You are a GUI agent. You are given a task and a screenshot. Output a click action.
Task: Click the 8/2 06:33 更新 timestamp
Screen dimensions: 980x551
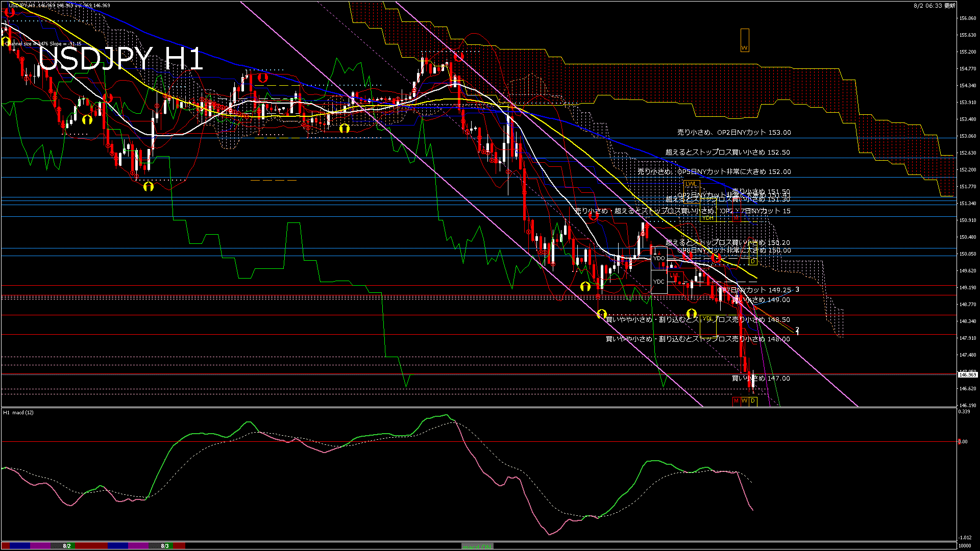tap(934, 6)
